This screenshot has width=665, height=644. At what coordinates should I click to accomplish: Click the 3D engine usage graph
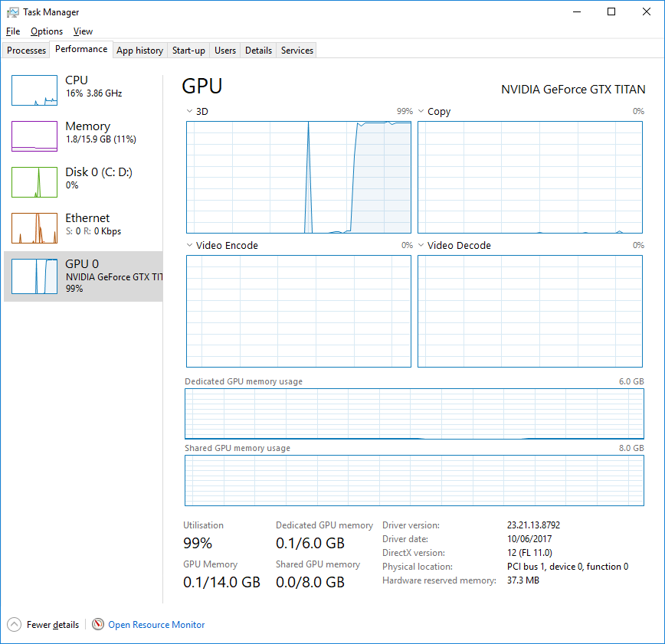pos(299,177)
